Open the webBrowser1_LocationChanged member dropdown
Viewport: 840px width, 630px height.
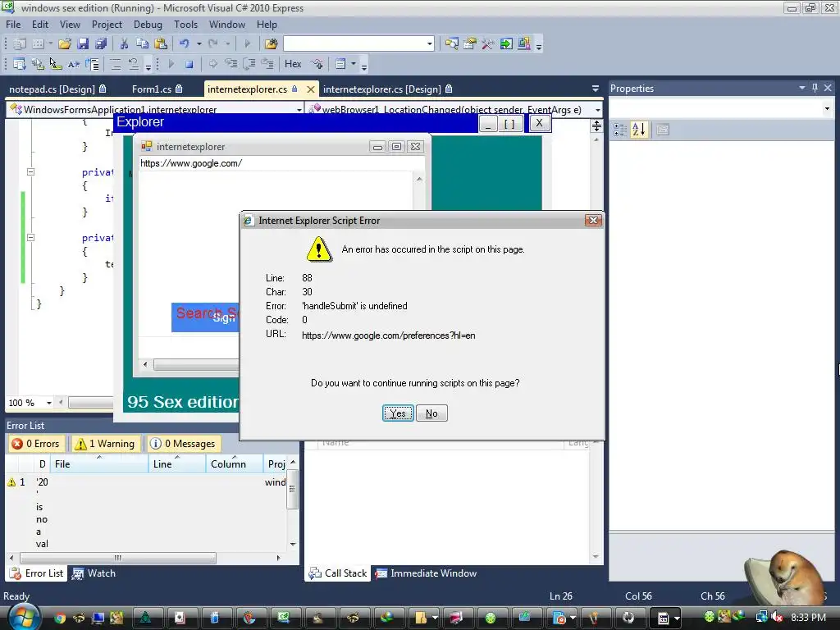point(597,109)
